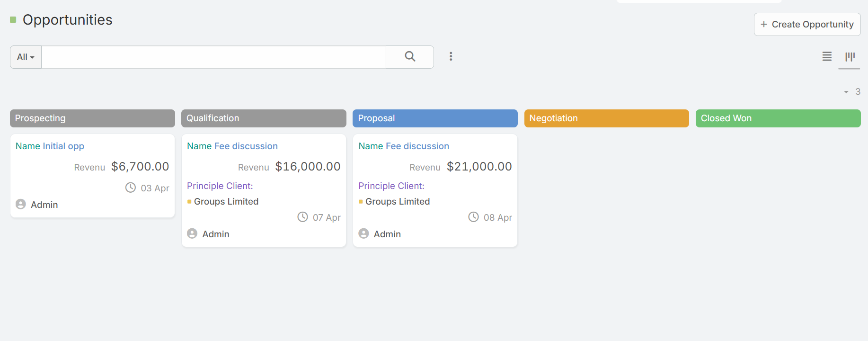Screen dimensions: 868x341
Task: Click the clock icon next to 08 Apr
Action: 473,217
